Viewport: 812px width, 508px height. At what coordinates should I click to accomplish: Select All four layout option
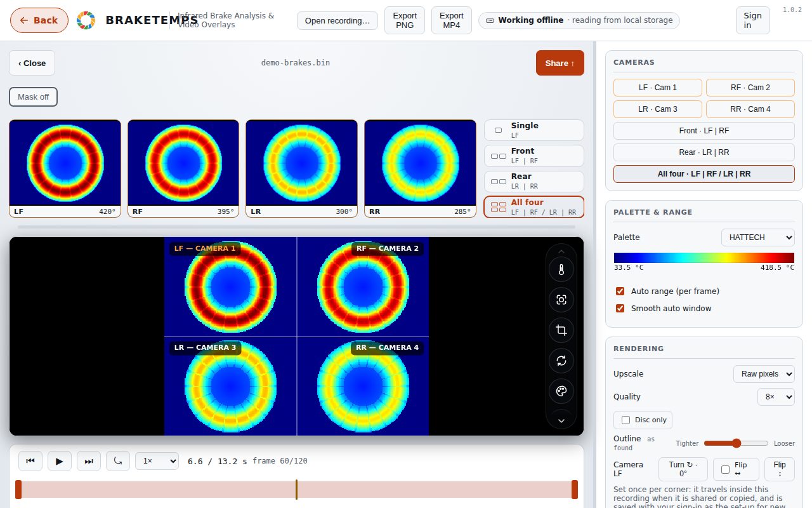click(534, 207)
